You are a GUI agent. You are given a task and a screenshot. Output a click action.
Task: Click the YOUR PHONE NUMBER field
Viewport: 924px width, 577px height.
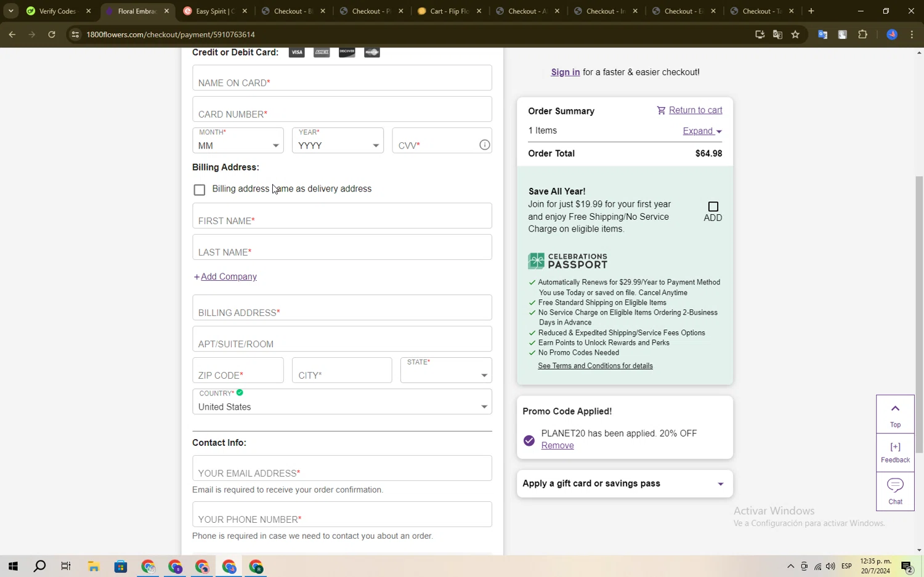coord(342,514)
